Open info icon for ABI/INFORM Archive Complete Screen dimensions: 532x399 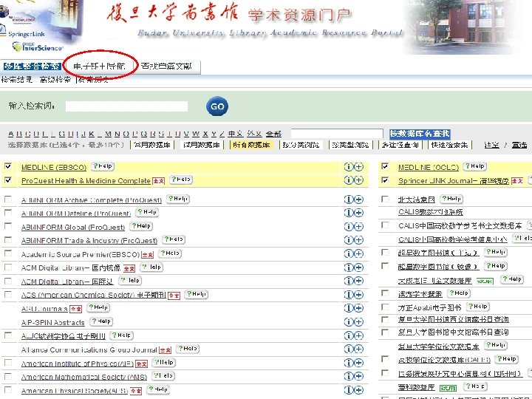349,199
